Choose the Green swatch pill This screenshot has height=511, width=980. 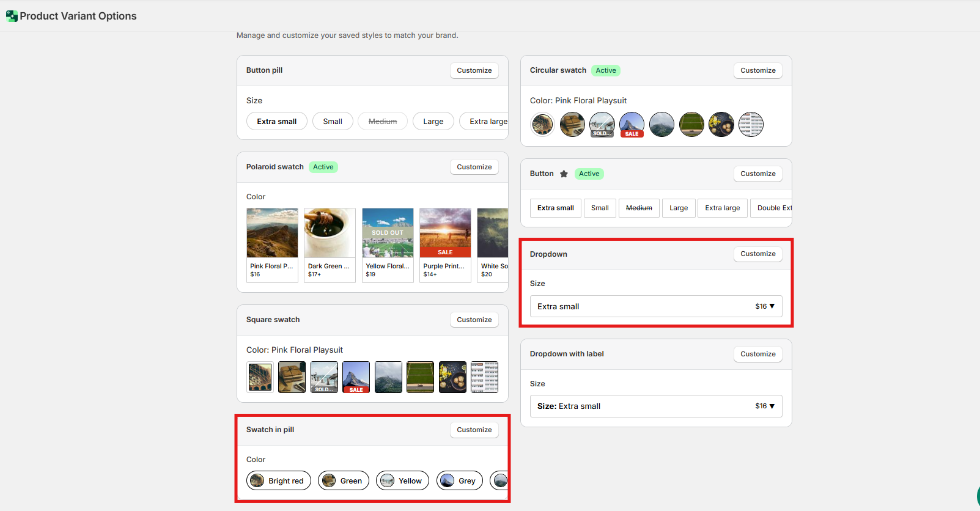(344, 481)
